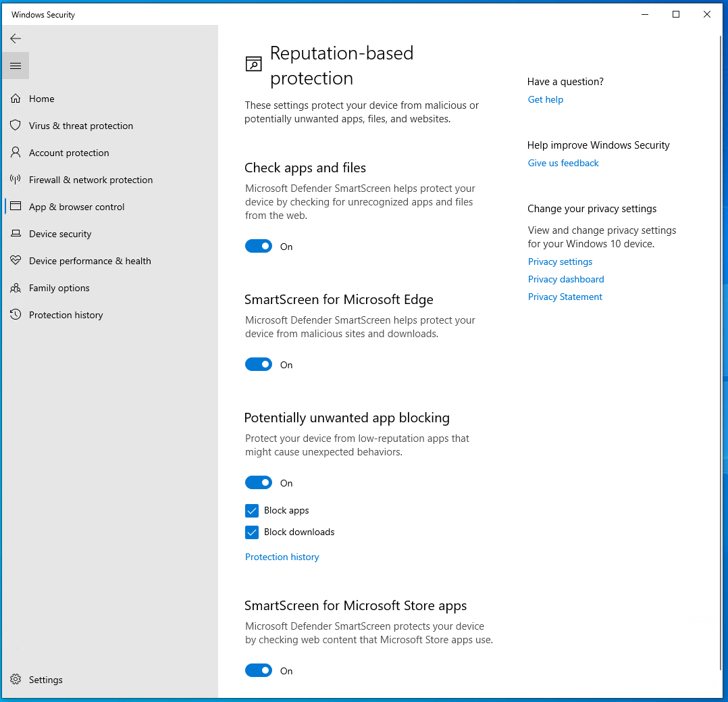Turn off the Check apps and files toggle

(259, 246)
